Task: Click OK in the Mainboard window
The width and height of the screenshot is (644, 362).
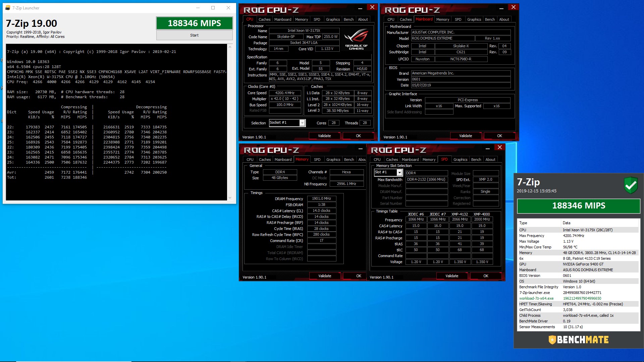Action: pos(499,136)
